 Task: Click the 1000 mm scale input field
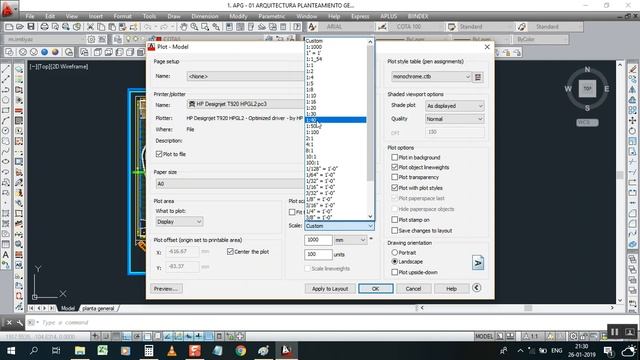point(318,240)
